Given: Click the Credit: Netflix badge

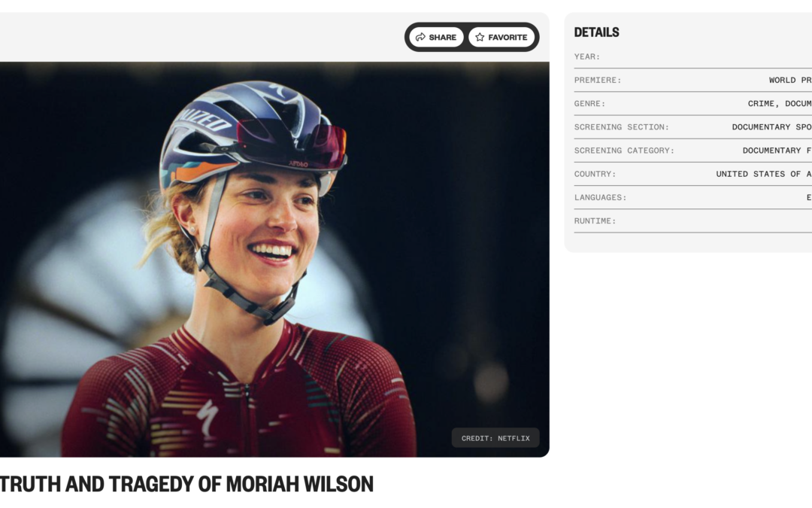Looking at the screenshot, I should click(495, 438).
